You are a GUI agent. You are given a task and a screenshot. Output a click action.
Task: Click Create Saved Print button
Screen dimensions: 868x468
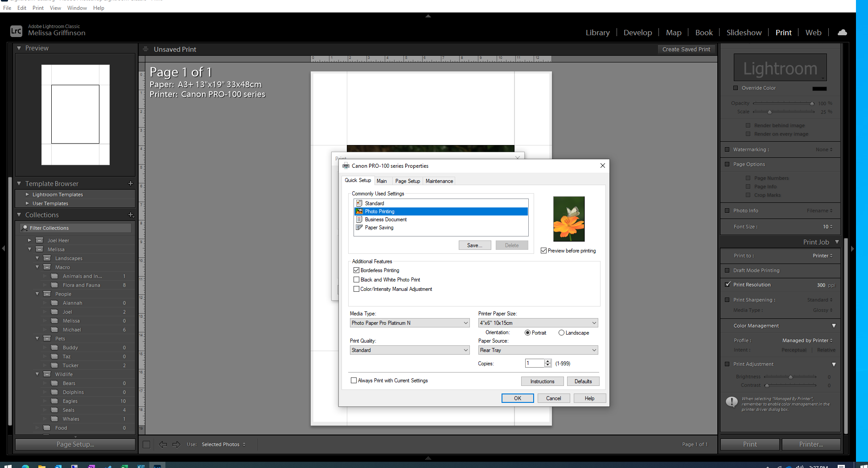[x=686, y=50]
